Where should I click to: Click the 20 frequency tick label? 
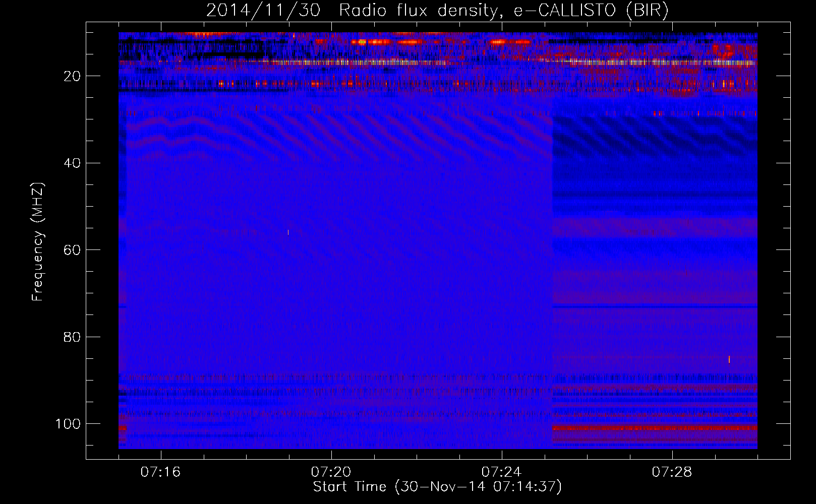tap(72, 76)
